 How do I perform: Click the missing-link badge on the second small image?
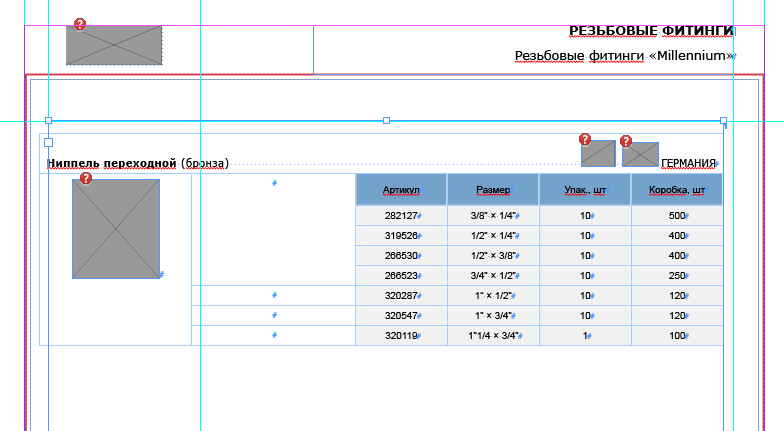point(626,142)
